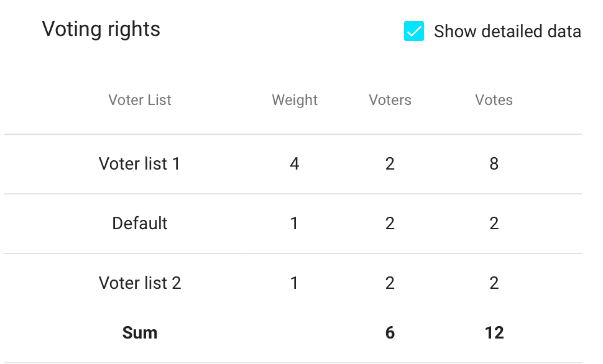
Task: Click the Show detailed data label
Action: pyautogui.click(x=507, y=32)
